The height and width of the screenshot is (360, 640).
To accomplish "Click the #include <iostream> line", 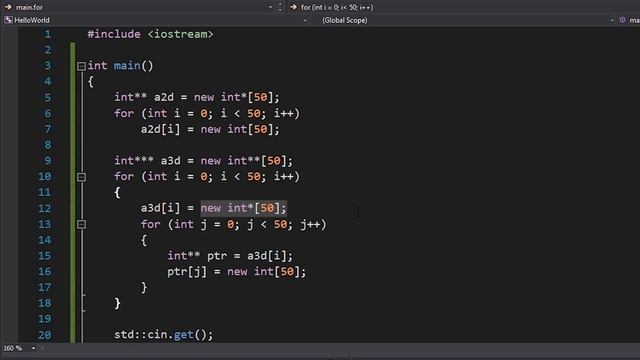I will [150, 34].
